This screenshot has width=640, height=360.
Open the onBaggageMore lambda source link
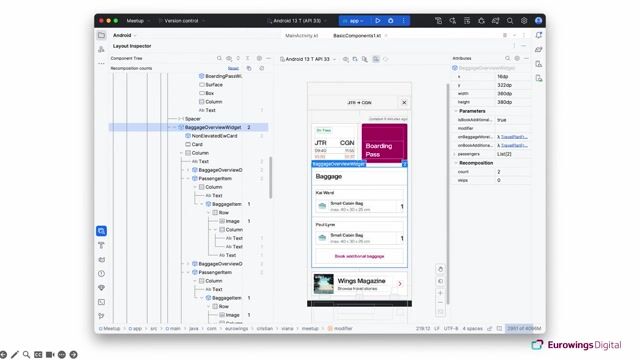[x=514, y=137]
